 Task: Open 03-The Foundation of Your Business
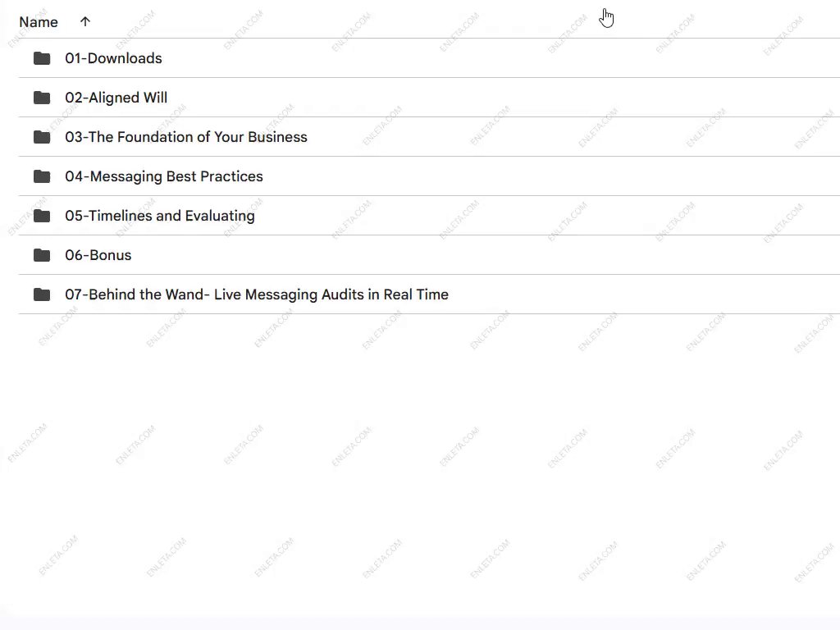(x=186, y=137)
